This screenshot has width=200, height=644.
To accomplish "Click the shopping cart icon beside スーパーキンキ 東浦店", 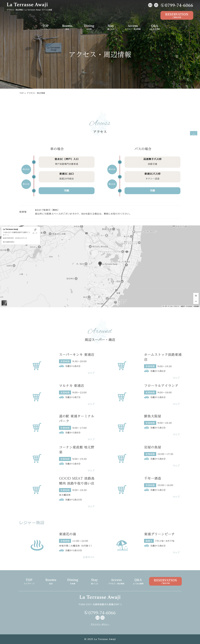I will [37, 366].
